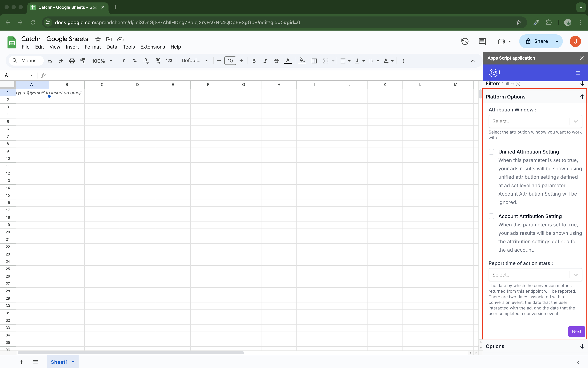Open the Default font dropdown
588x368 pixels.
195,61
